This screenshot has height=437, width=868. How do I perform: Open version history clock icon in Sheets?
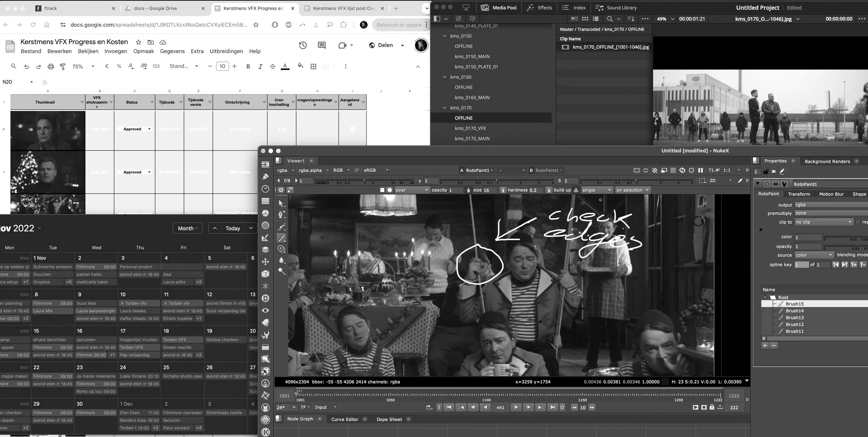(x=303, y=45)
